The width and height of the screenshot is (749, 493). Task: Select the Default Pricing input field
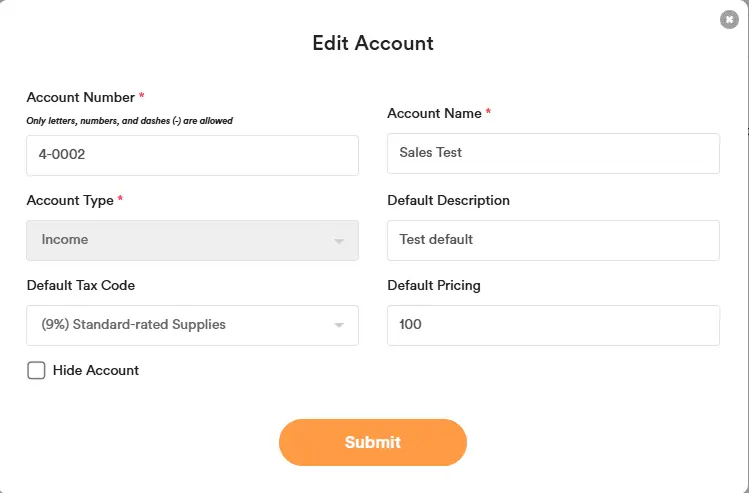[553, 325]
